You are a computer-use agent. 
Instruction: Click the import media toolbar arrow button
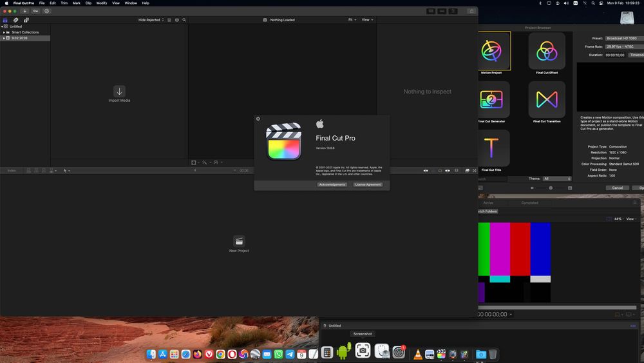[x=24, y=11]
